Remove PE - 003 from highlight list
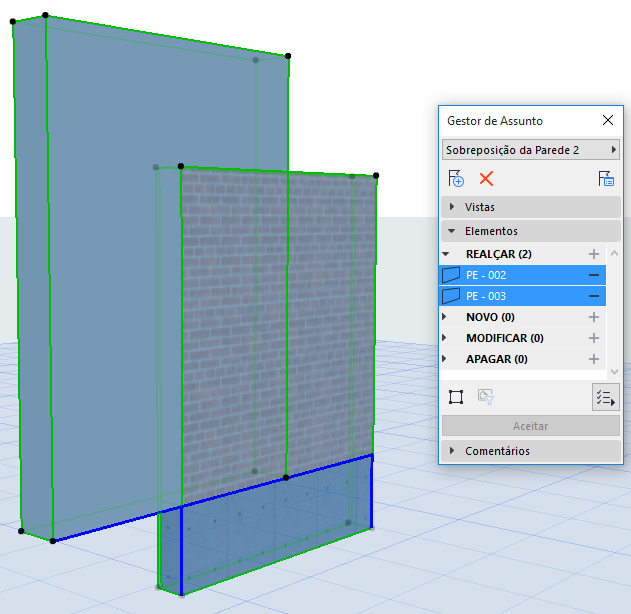Image resolution: width=631 pixels, height=614 pixels. [594, 296]
